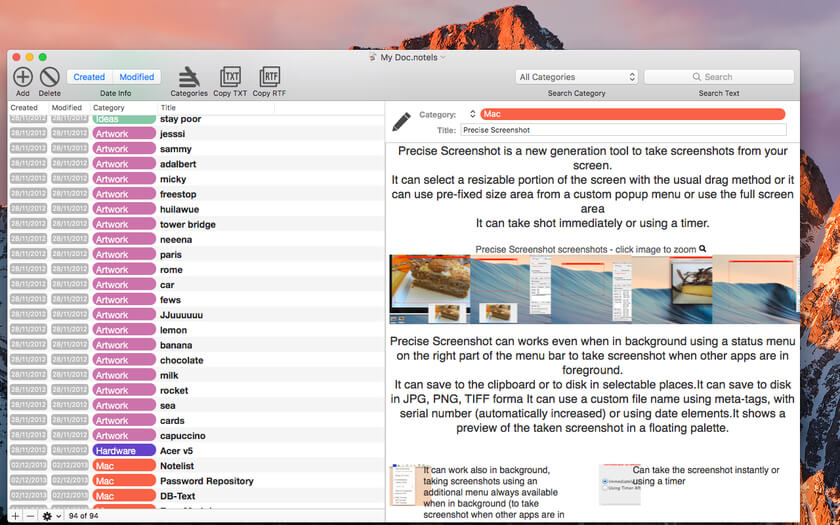The image size is (840, 525).
Task: Open the Categories toolbar icon
Action: tap(188, 77)
